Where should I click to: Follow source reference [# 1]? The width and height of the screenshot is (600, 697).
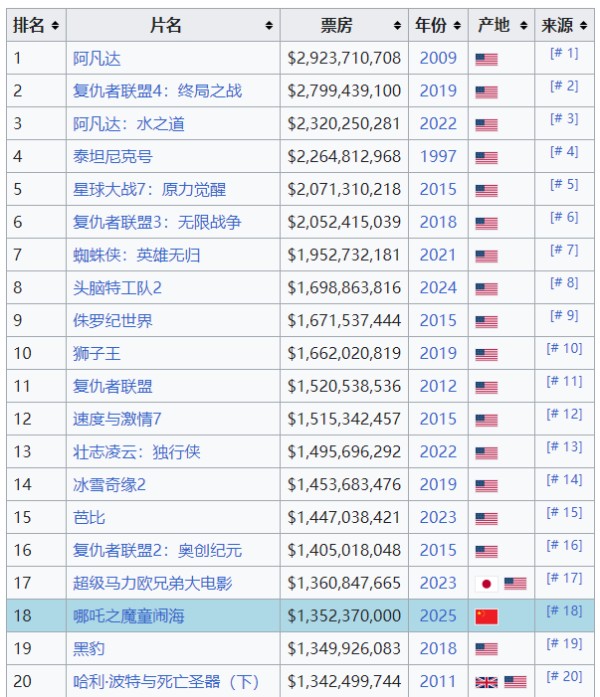pos(564,53)
